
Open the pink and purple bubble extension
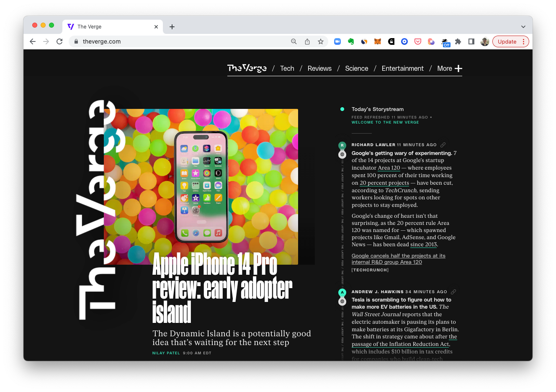tap(431, 41)
